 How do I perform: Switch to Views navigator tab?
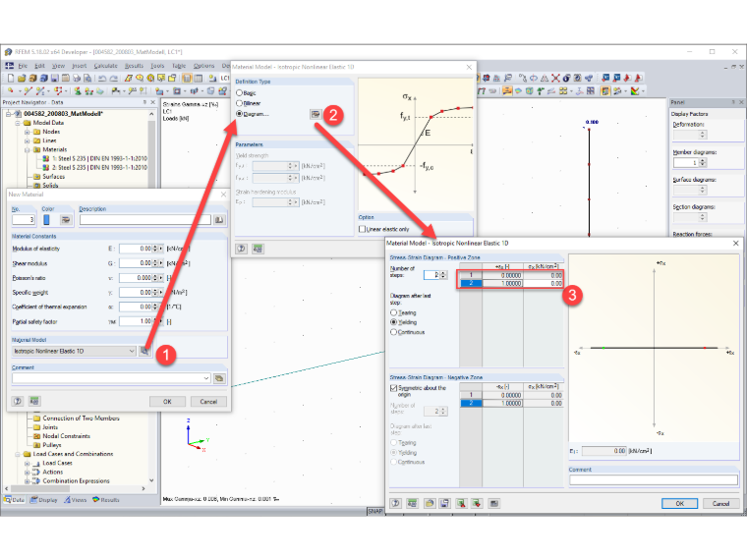pyautogui.click(x=76, y=499)
